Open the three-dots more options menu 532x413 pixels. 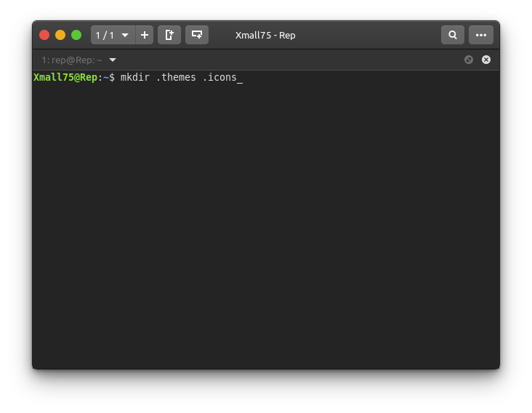pos(481,35)
